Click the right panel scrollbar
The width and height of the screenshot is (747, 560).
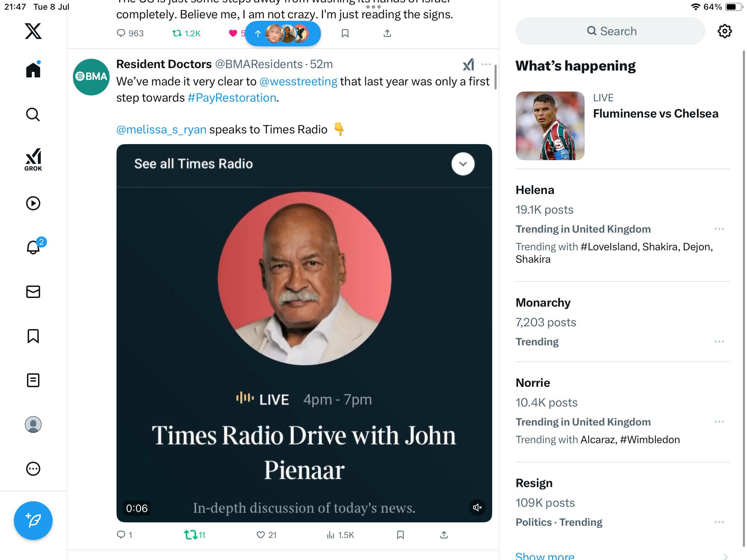pos(744,299)
